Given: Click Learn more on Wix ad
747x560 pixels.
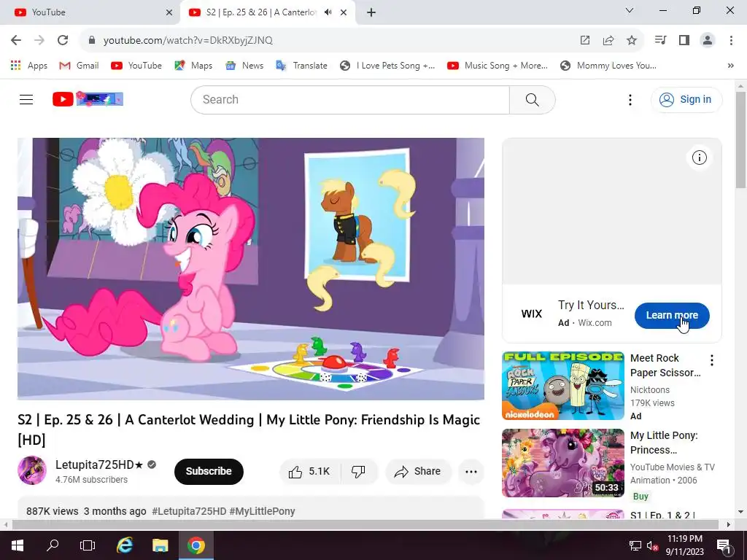Looking at the screenshot, I should [x=672, y=315].
